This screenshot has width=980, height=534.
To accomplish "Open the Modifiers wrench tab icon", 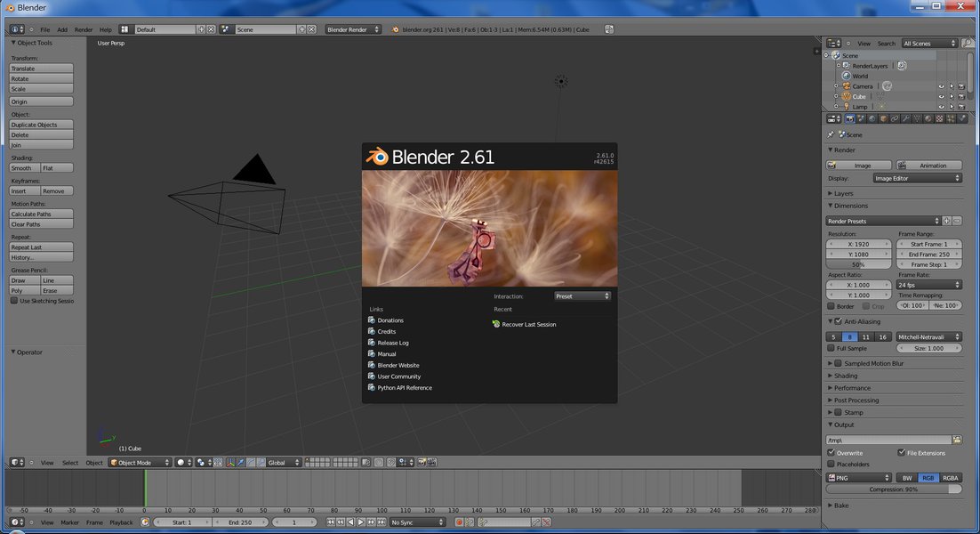I will click(905, 118).
